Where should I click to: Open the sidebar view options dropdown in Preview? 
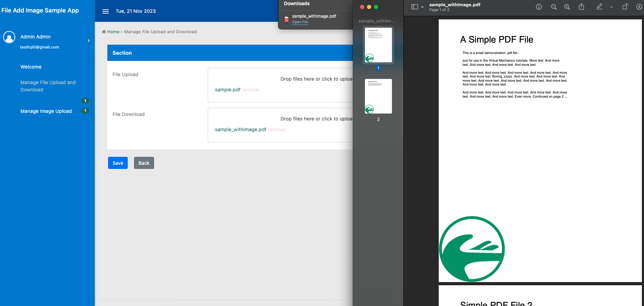(x=422, y=7)
